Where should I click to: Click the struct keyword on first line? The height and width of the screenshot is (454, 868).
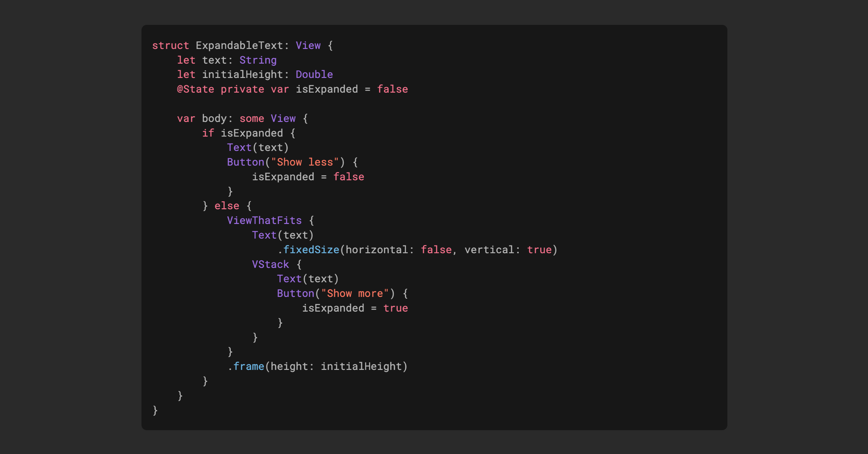click(170, 45)
